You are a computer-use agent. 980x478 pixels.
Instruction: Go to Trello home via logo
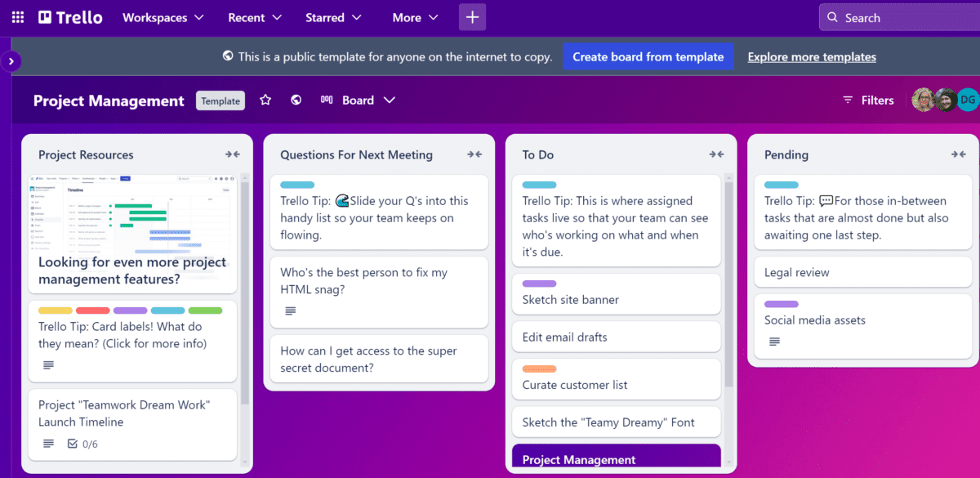(x=70, y=17)
